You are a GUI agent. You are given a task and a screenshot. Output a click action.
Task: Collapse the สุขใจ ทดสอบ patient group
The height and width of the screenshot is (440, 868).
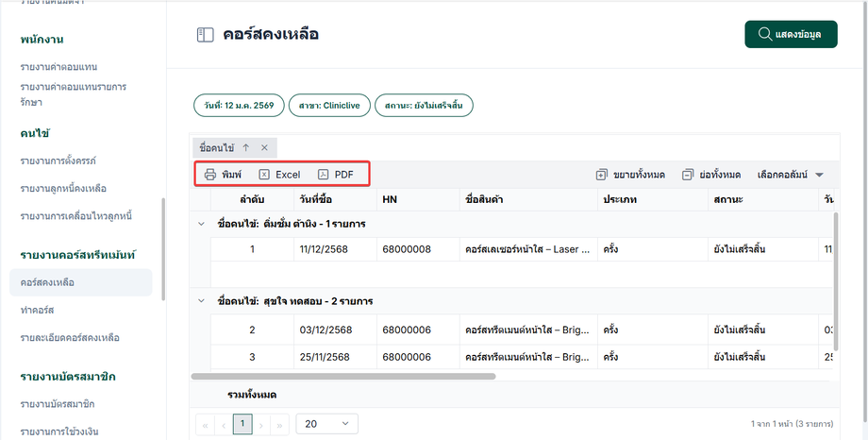click(201, 301)
